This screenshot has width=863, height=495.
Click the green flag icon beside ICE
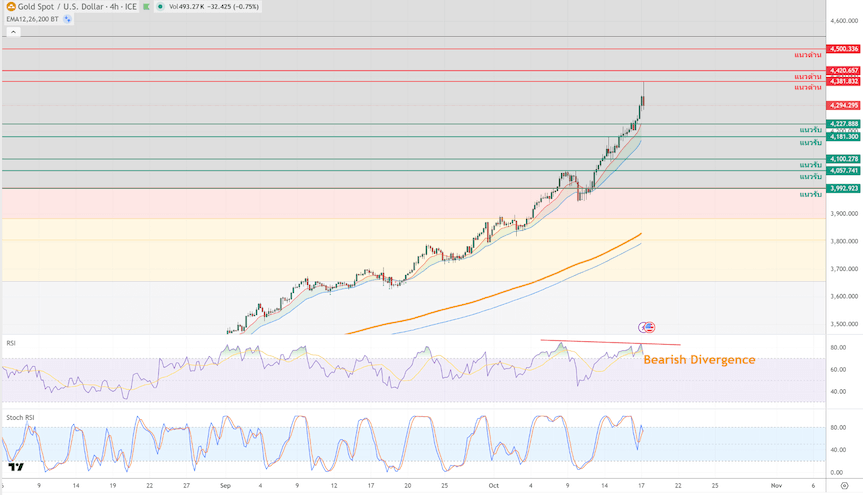coord(145,6)
